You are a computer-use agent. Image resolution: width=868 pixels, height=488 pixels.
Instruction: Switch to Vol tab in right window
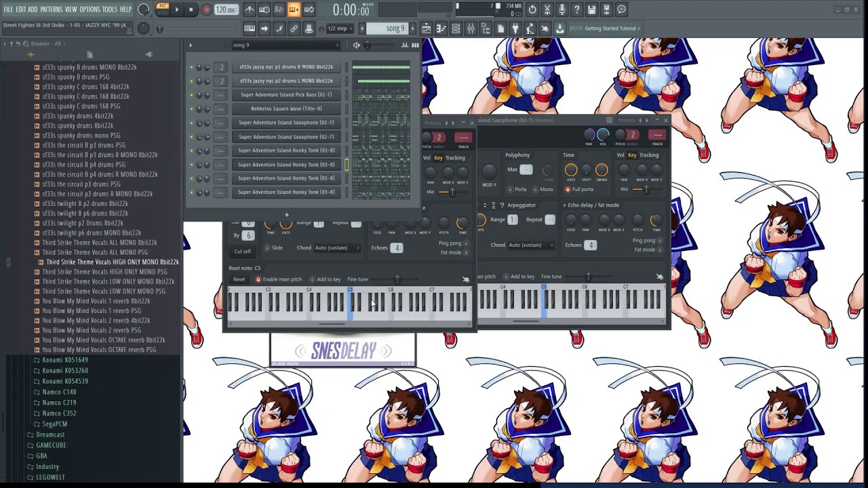point(620,155)
